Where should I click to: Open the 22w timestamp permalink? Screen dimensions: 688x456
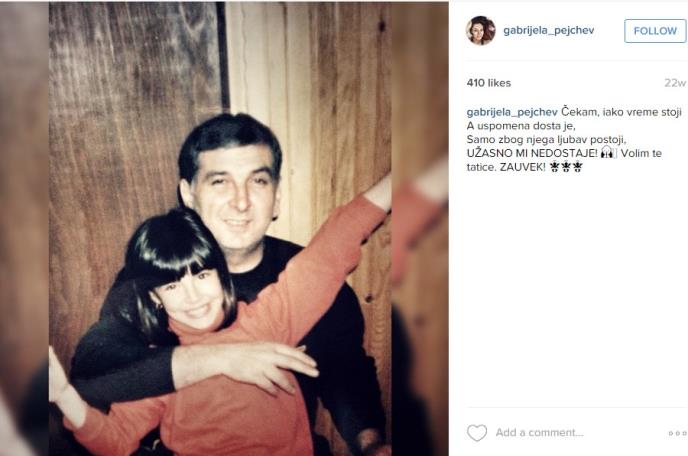pyautogui.click(x=675, y=83)
